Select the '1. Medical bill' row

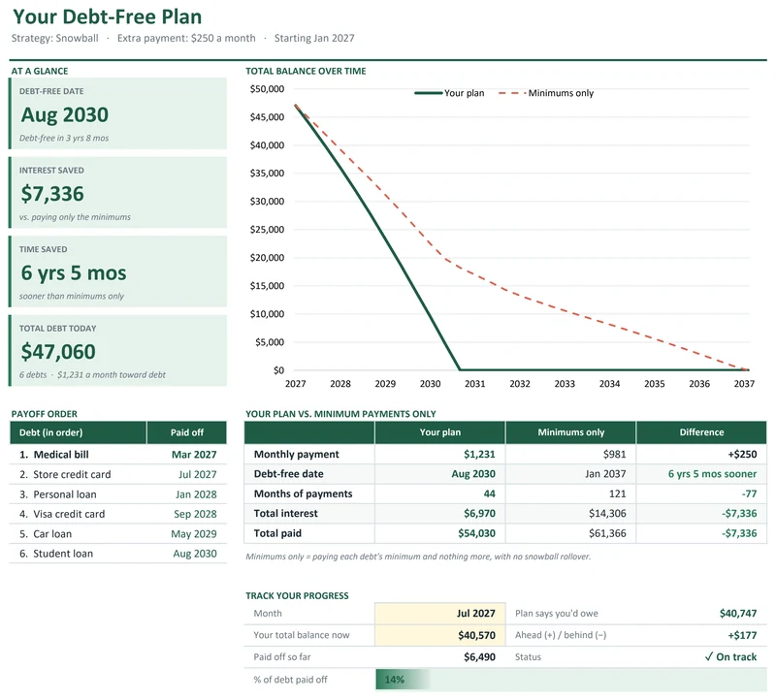tap(117, 455)
